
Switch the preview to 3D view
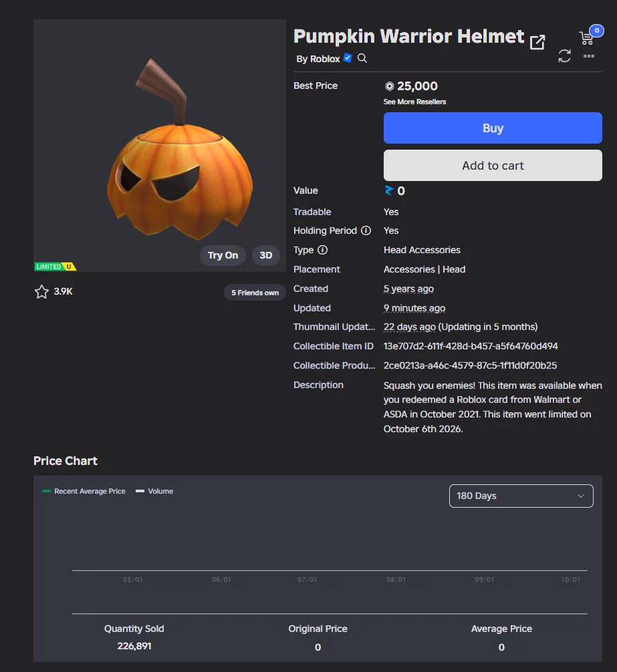[266, 255]
